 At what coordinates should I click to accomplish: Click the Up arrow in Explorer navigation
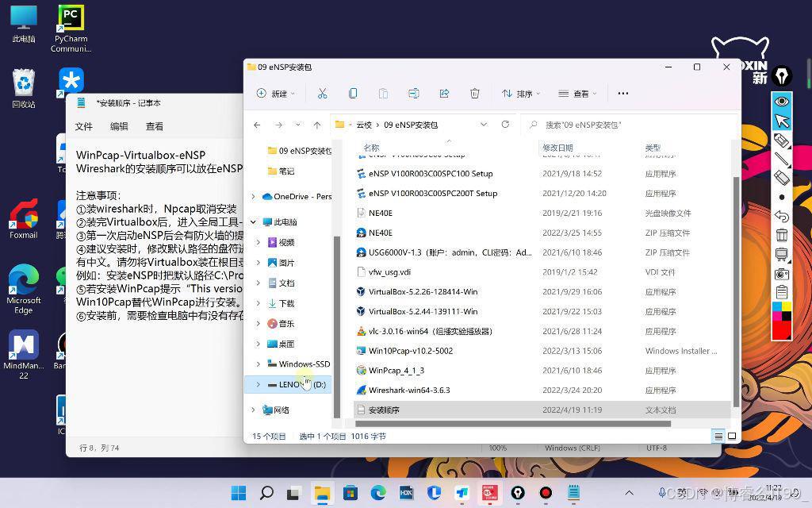(x=317, y=125)
